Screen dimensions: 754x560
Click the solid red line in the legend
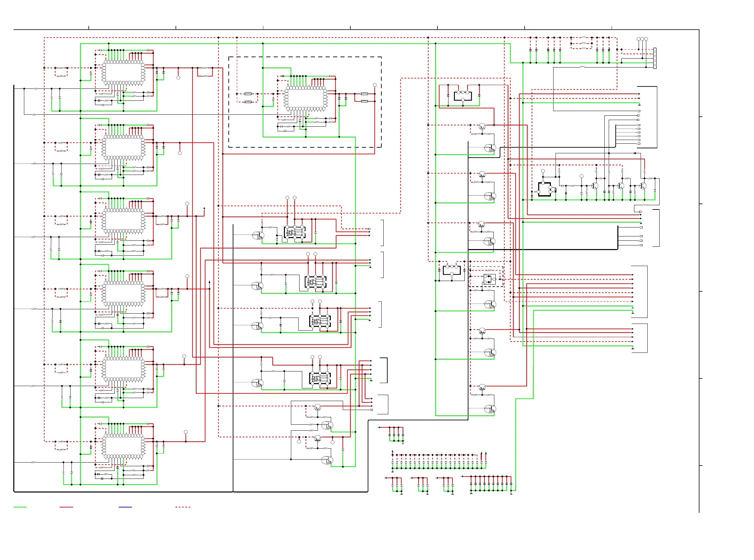pyautogui.click(x=66, y=507)
